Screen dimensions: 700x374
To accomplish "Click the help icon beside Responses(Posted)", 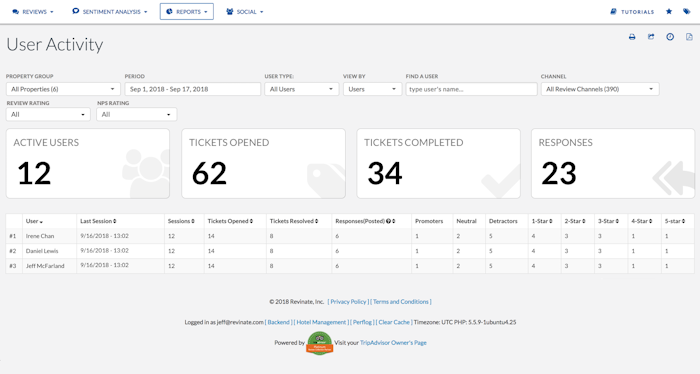I will pos(388,221).
